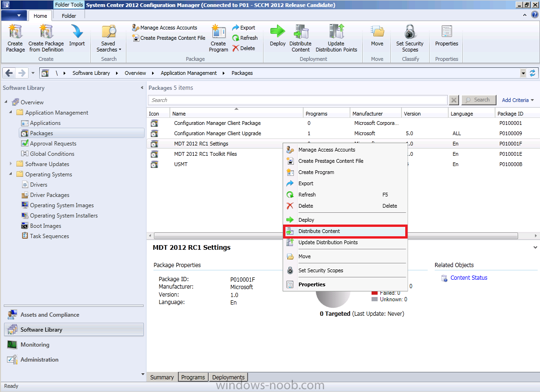
Task: Choose Deploy in the context menu
Action: coord(345,220)
